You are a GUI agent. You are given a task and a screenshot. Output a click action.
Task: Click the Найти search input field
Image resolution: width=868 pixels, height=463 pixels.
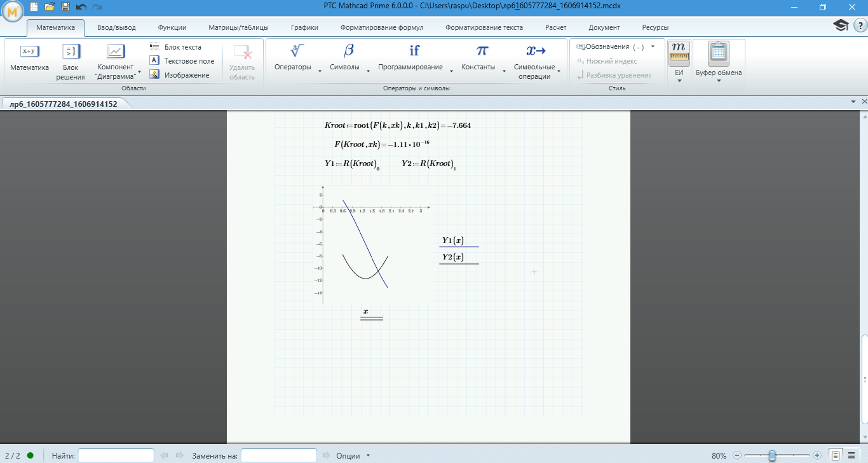(x=116, y=455)
